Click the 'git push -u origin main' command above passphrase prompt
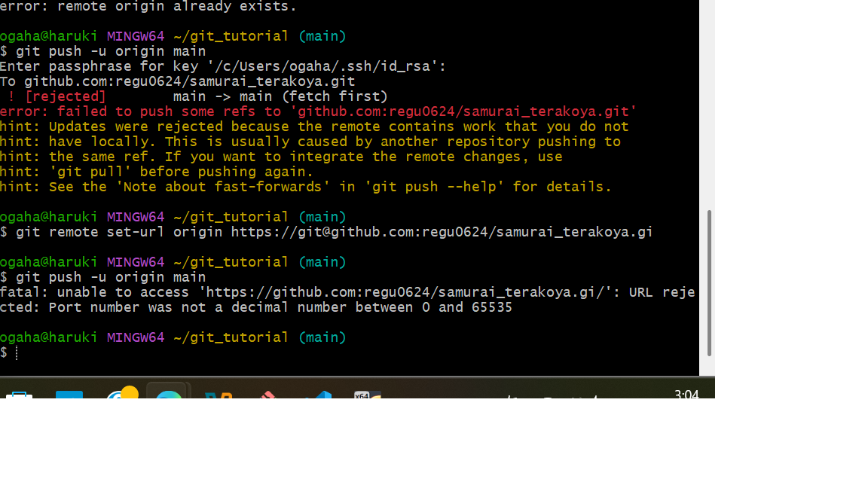This screenshot has width=868, height=488. [x=103, y=51]
